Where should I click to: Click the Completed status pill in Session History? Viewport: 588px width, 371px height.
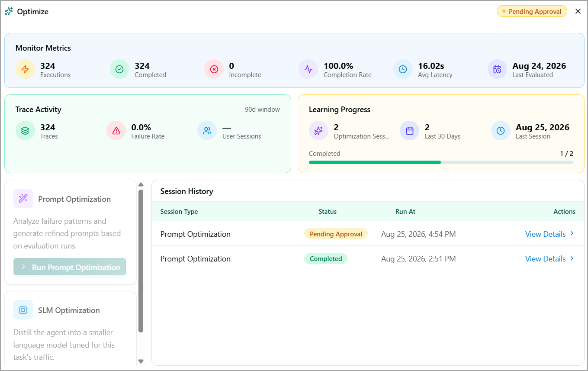click(326, 259)
